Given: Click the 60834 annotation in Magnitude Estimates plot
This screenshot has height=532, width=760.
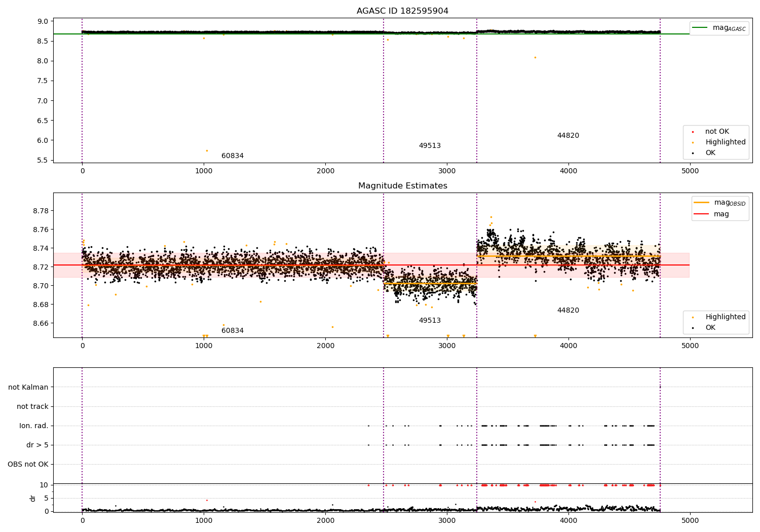Looking at the screenshot, I should pos(233,331).
